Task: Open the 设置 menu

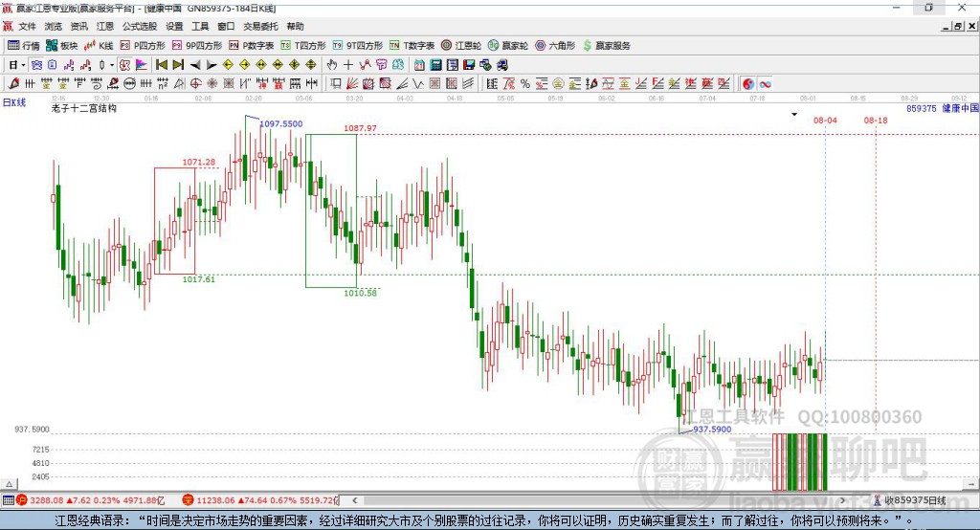Action: click(x=174, y=26)
